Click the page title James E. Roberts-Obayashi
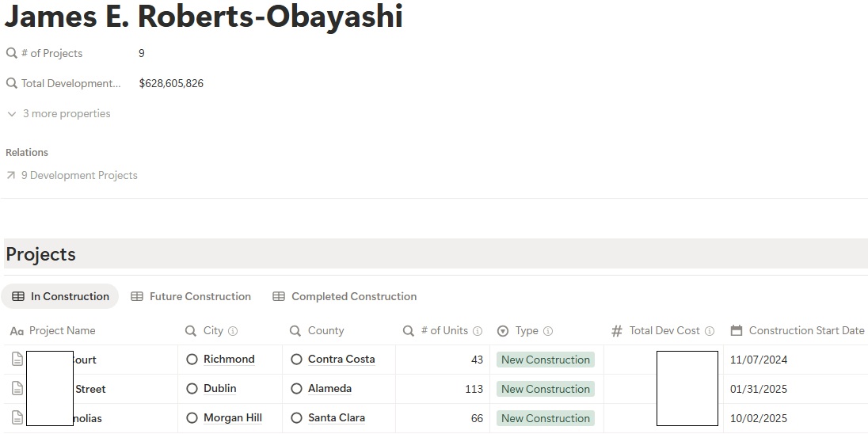This screenshot has width=868, height=434. [x=204, y=16]
